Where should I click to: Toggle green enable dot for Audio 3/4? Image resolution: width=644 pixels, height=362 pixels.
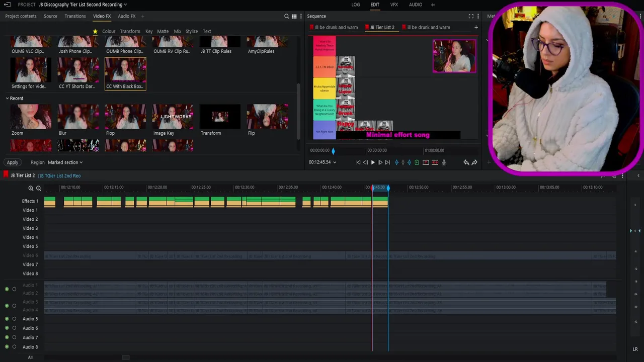7,306
